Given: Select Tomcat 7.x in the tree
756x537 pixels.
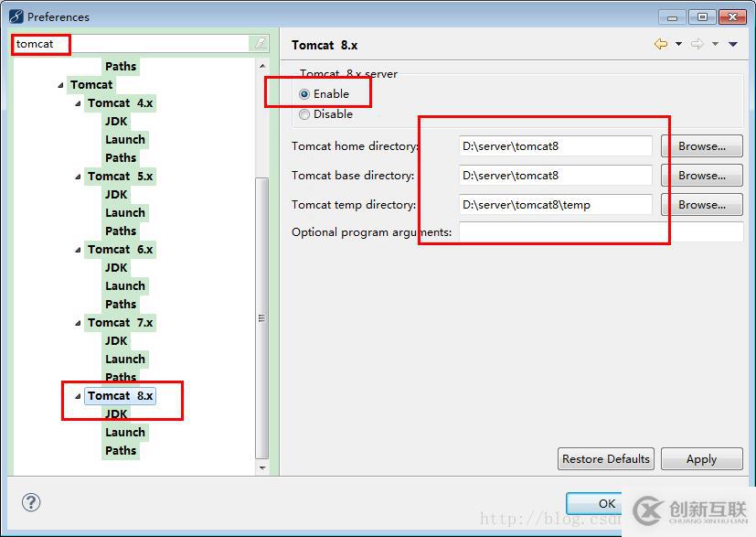Looking at the screenshot, I should (x=120, y=323).
